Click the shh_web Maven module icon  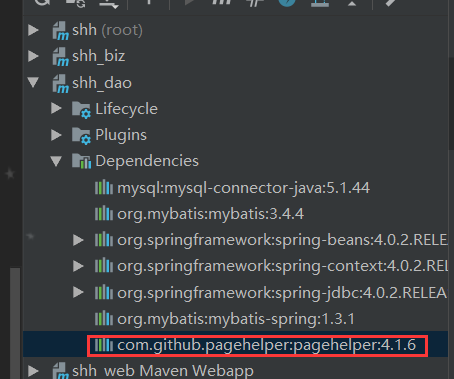[60, 371]
